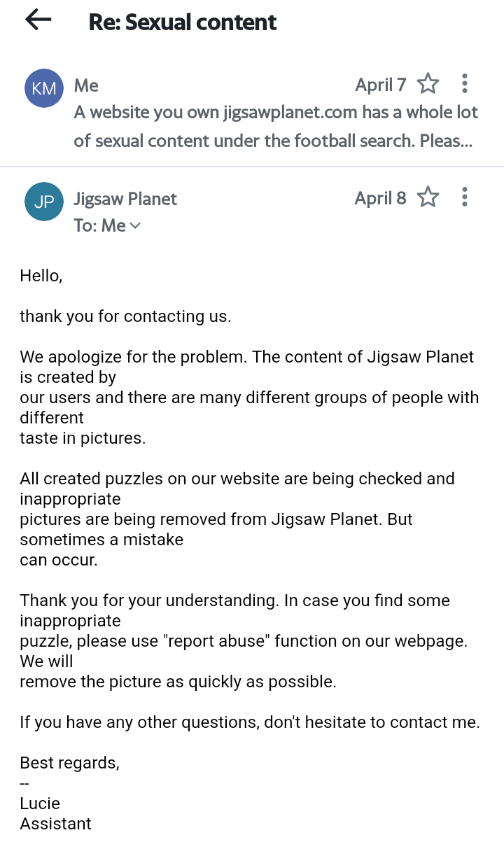Tap the subject Re: Sexual content

(x=183, y=22)
